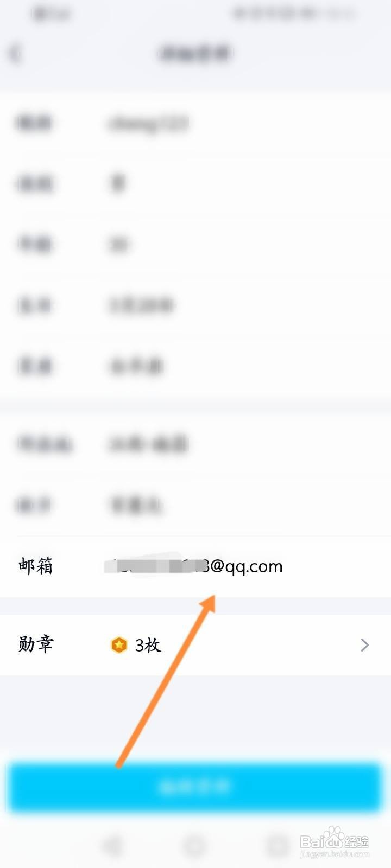Open the 勋章 medals row
391x868 pixels.
(x=195, y=645)
